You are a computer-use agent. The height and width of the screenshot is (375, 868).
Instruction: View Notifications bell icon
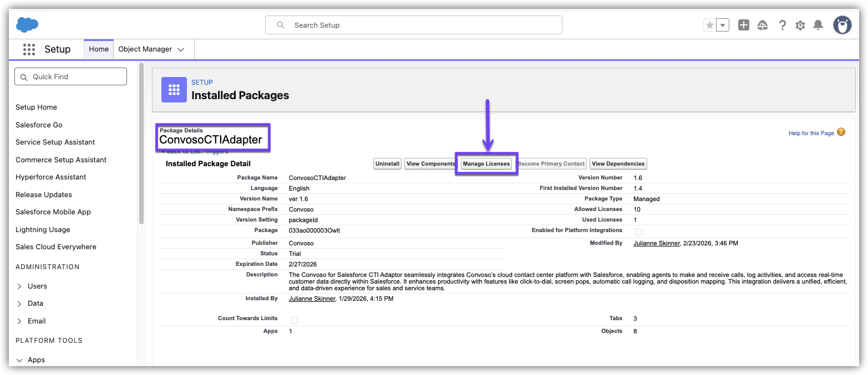818,25
